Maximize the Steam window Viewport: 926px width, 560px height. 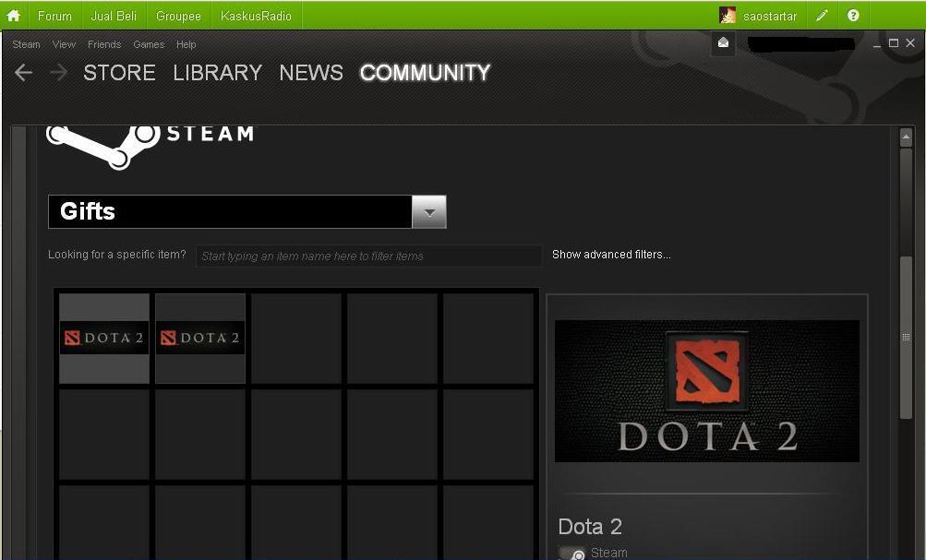(x=894, y=43)
